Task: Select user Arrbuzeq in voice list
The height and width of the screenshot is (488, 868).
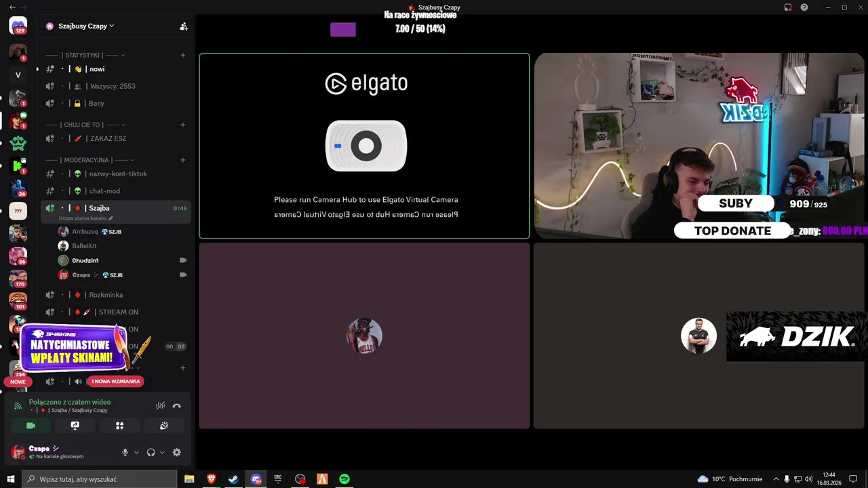Action: (x=123, y=232)
